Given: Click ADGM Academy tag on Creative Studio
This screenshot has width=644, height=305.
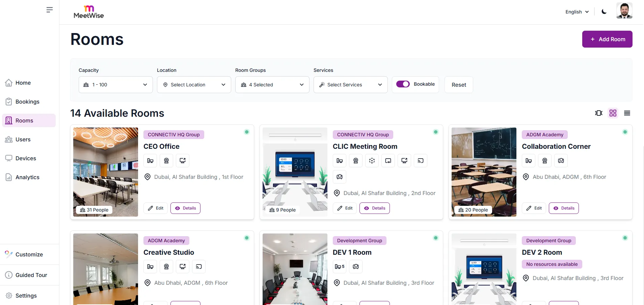Looking at the screenshot, I should [166, 241].
